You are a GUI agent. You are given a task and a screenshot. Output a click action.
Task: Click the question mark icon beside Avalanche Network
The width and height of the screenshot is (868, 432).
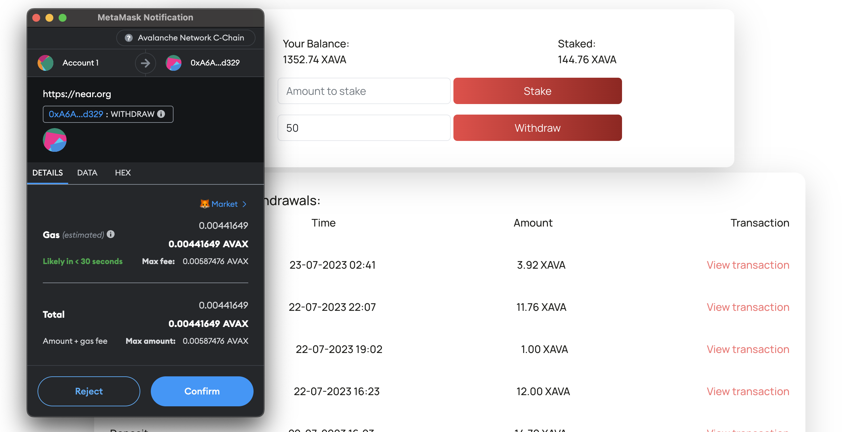tap(128, 38)
